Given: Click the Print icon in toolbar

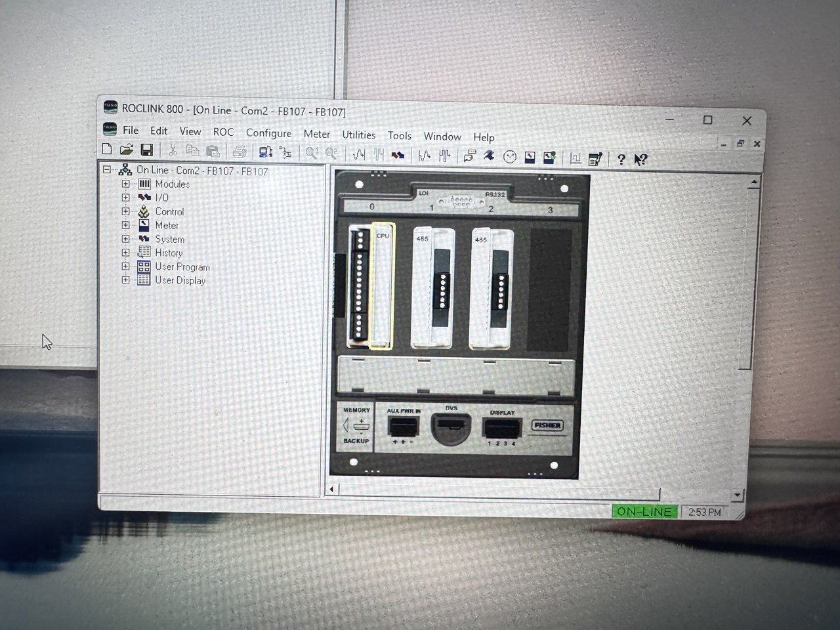Looking at the screenshot, I should [x=239, y=152].
